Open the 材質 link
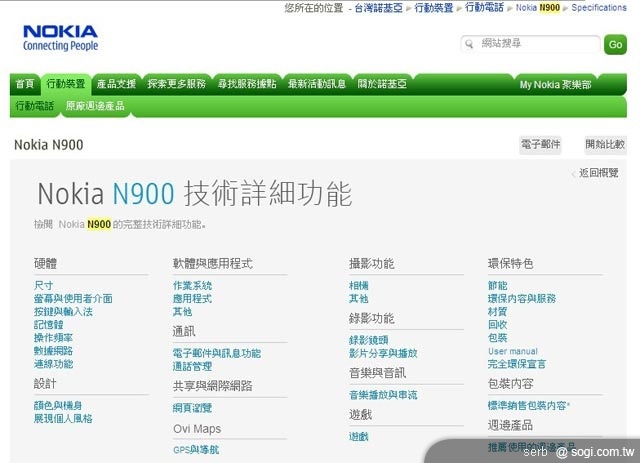640x463 pixels. [x=498, y=312]
